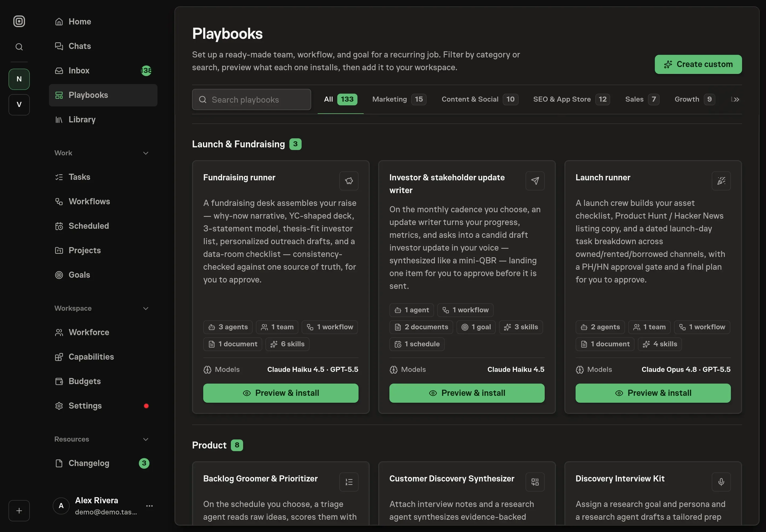Filter by the SEO & App Store tab
The image size is (766, 532).
[571, 99]
